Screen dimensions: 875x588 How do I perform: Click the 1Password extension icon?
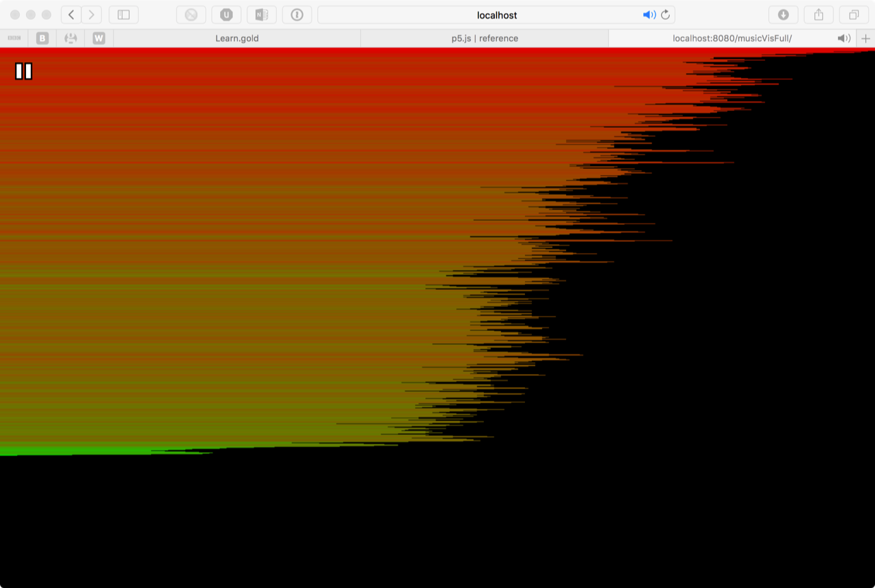point(297,15)
